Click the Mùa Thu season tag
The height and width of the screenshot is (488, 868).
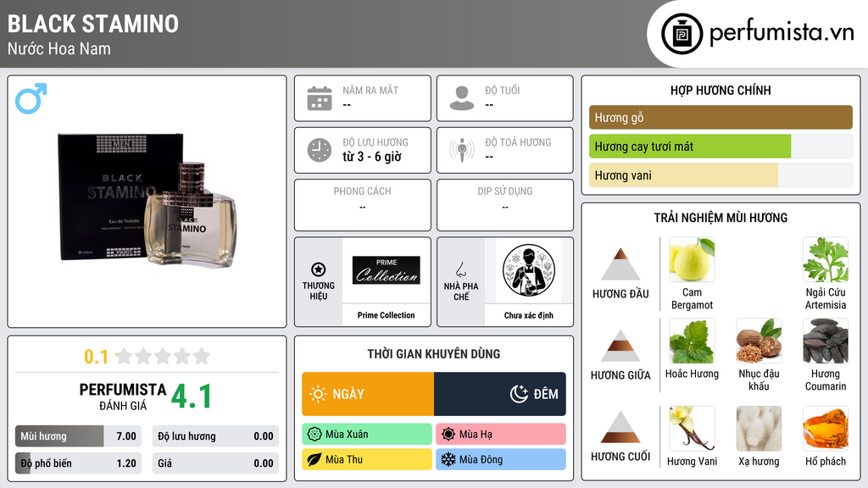click(367, 459)
